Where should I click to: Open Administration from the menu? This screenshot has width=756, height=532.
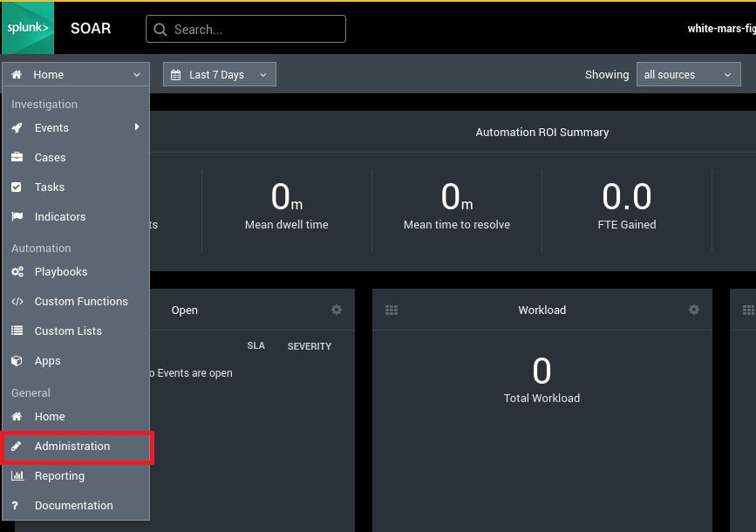pyautogui.click(x=72, y=446)
